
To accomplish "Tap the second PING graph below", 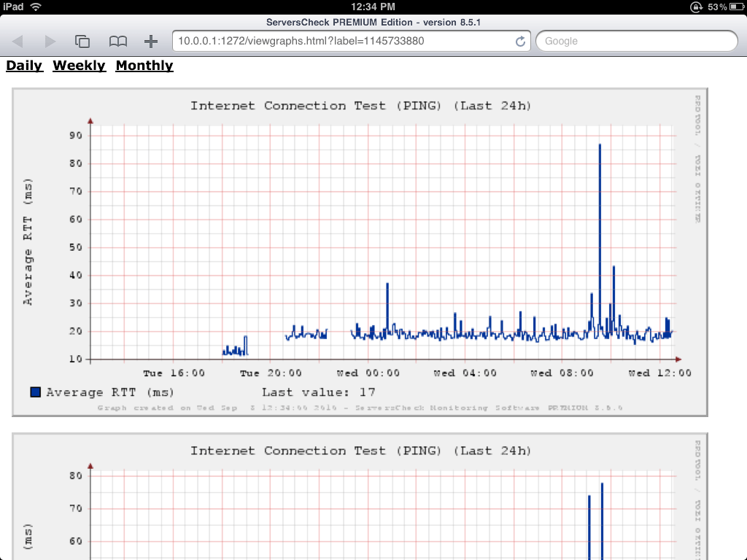I will 360,503.
